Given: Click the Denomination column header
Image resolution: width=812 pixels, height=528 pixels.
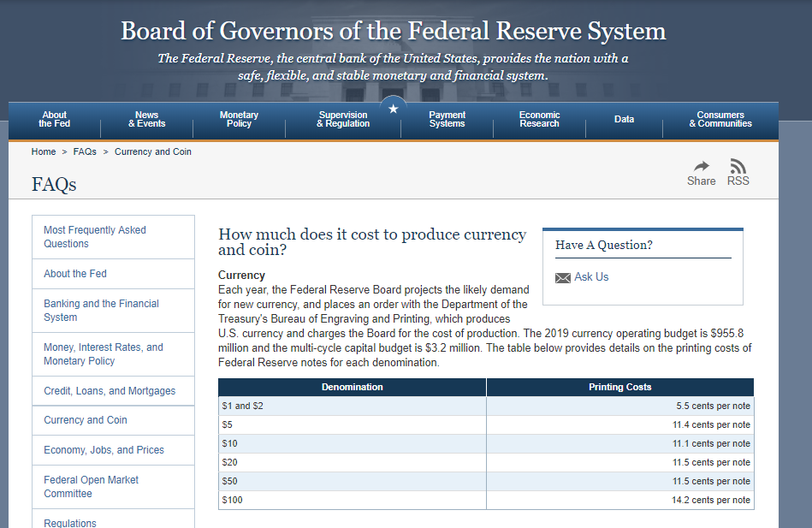Looking at the screenshot, I should tap(353, 387).
